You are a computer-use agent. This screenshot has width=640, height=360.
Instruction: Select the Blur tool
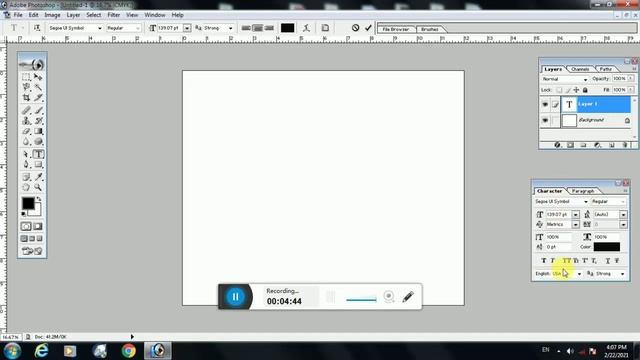pos(26,142)
